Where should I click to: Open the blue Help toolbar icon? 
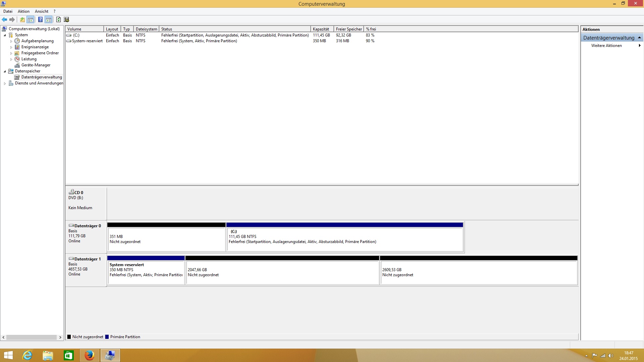coord(40,19)
